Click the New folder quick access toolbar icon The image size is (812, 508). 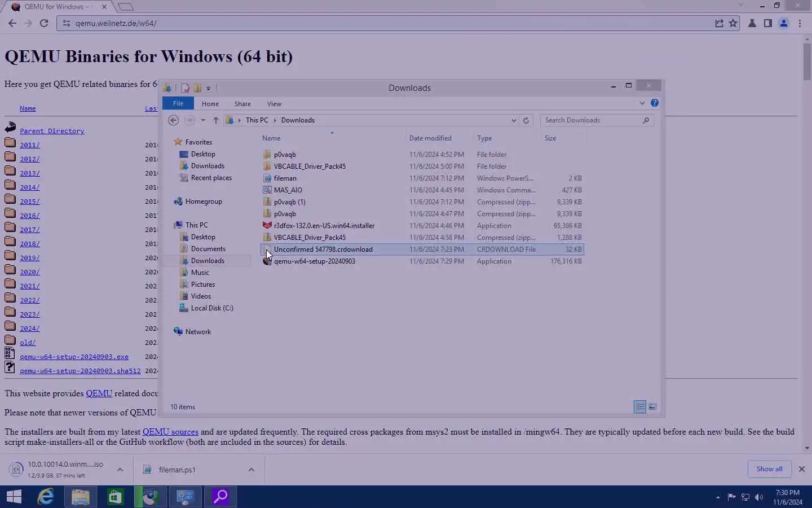pos(197,88)
